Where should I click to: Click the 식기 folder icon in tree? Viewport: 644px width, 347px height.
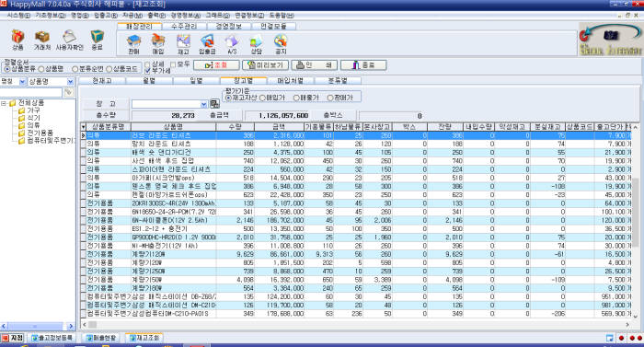click(x=21, y=118)
